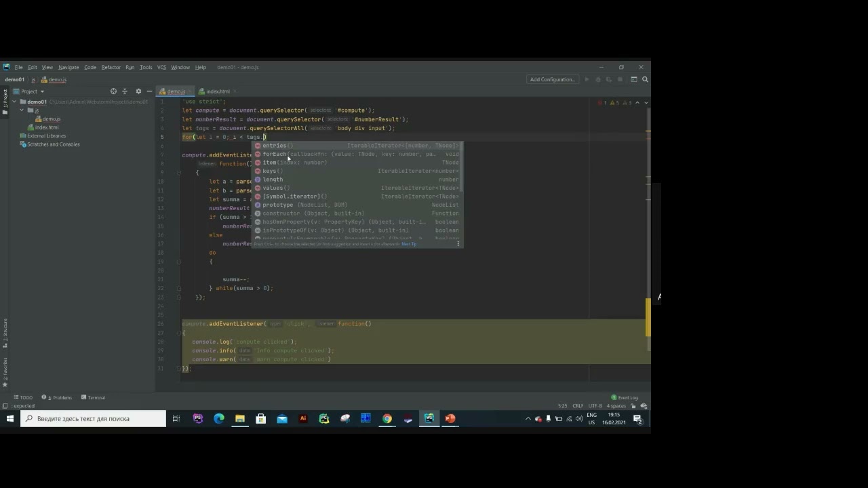
Task: Click line separator CRLF in status bar
Action: pos(578,406)
